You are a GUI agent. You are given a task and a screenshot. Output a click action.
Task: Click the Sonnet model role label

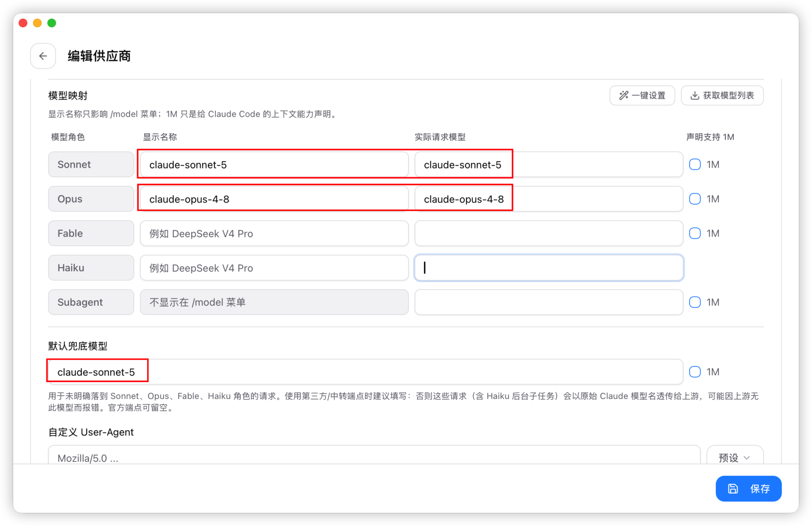91,164
